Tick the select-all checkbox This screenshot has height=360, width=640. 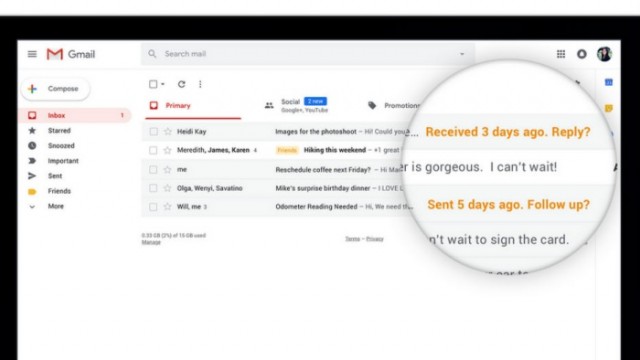pos(153,84)
